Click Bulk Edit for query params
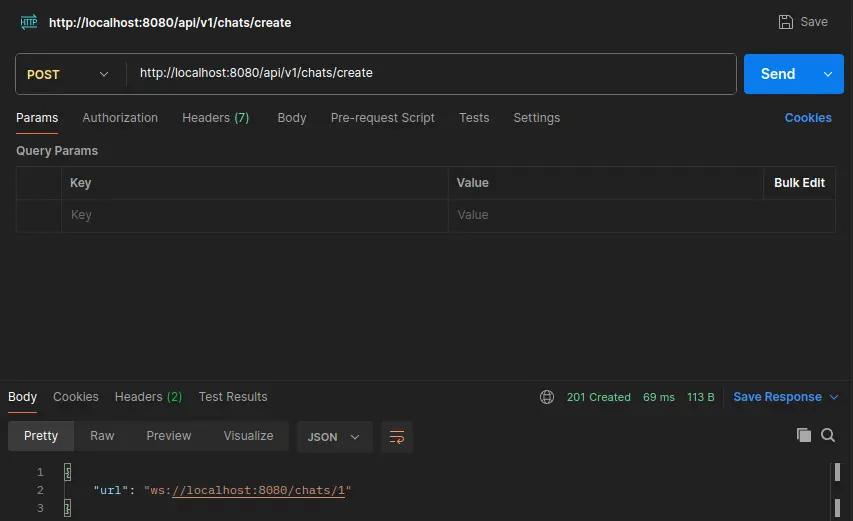 [x=799, y=183]
